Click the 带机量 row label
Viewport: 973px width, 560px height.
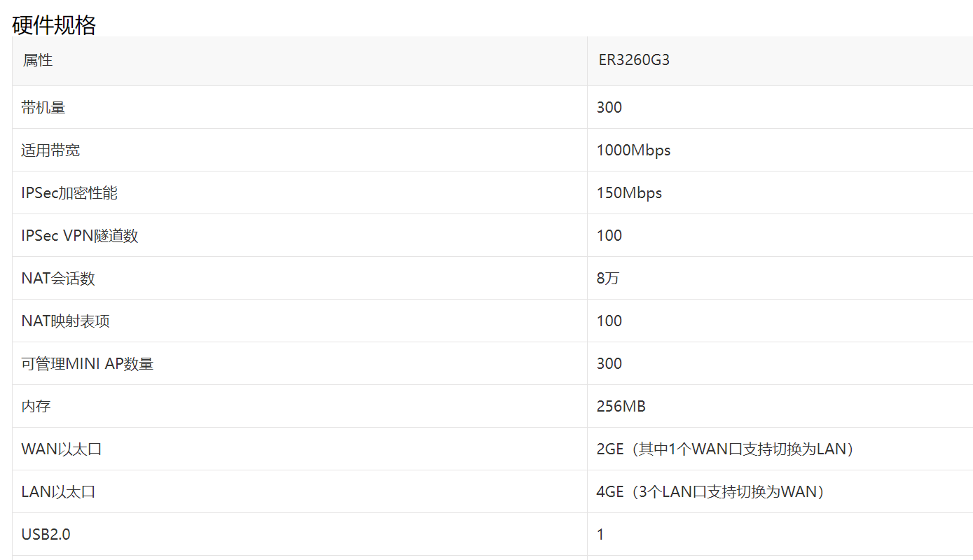pos(43,107)
